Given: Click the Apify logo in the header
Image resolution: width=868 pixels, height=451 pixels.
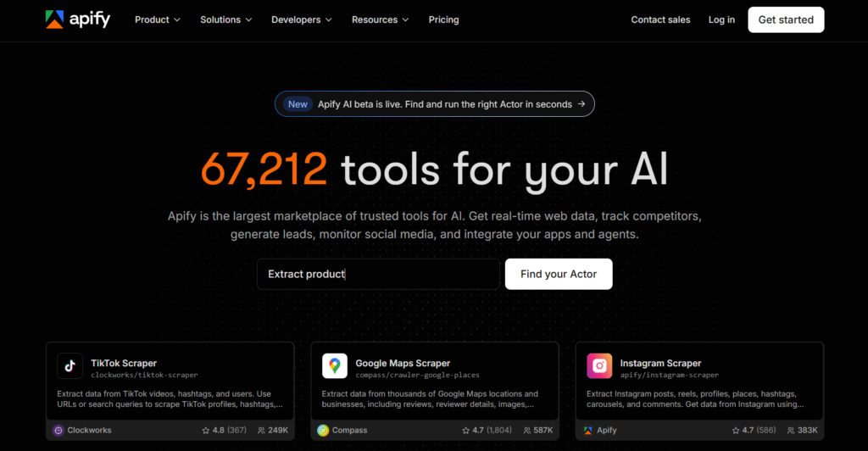Looking at the screenshot, I should pos(78,19).
